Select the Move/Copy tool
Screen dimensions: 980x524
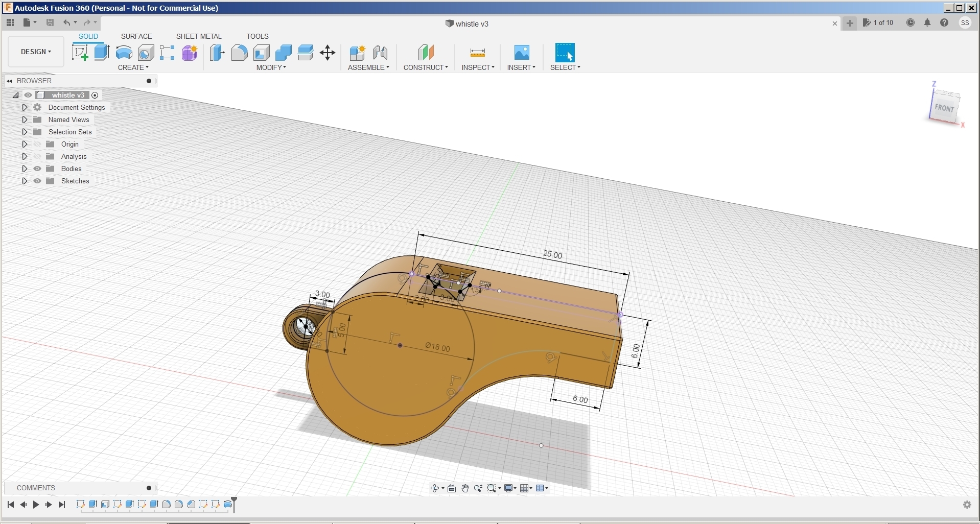coord(327,53)
